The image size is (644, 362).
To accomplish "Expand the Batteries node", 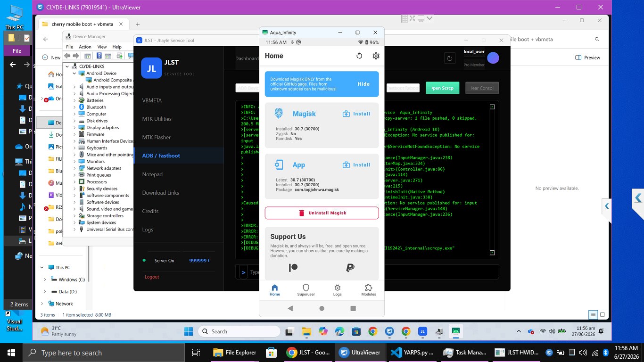I will click(x=74, y=100).
